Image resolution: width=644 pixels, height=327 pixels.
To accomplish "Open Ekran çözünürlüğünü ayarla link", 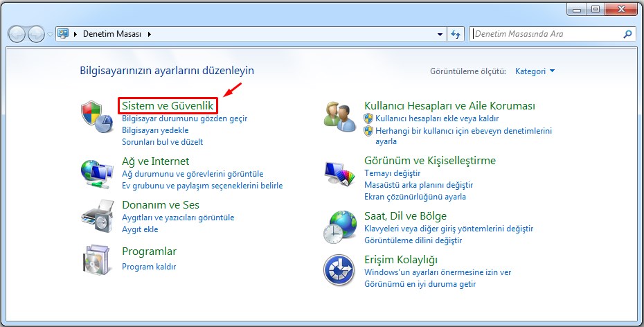I will click(x=415, y=197).
